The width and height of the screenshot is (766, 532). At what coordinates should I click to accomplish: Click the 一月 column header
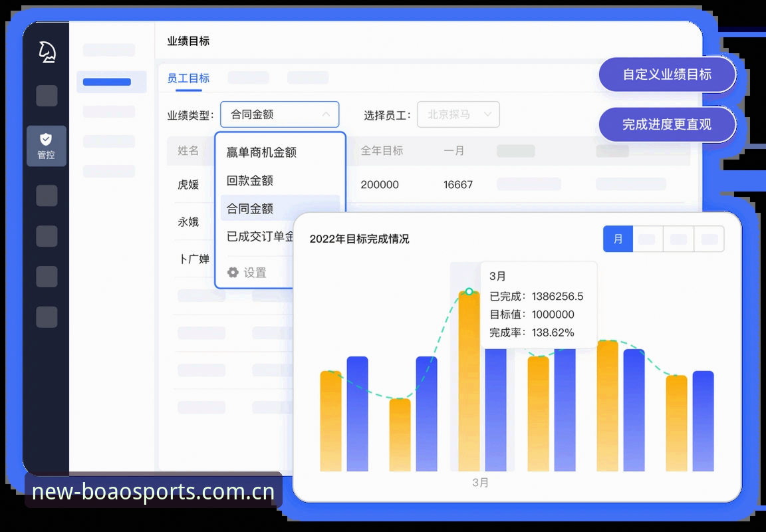[454, 150]
